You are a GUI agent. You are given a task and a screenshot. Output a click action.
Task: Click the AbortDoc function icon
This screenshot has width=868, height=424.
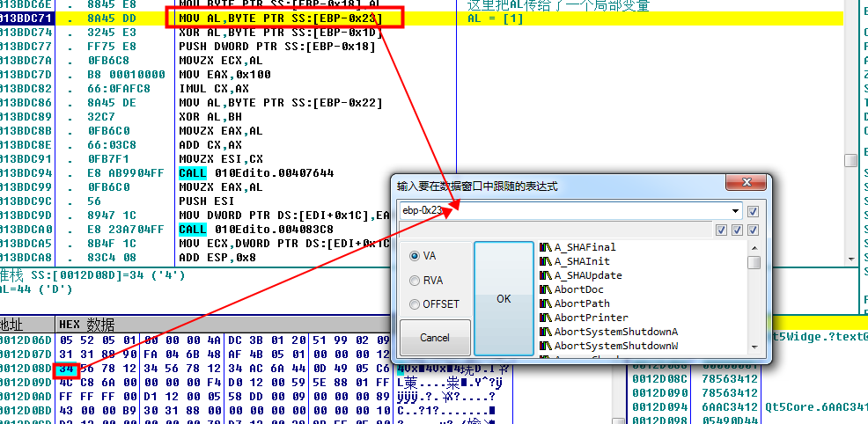click(547, 289)
